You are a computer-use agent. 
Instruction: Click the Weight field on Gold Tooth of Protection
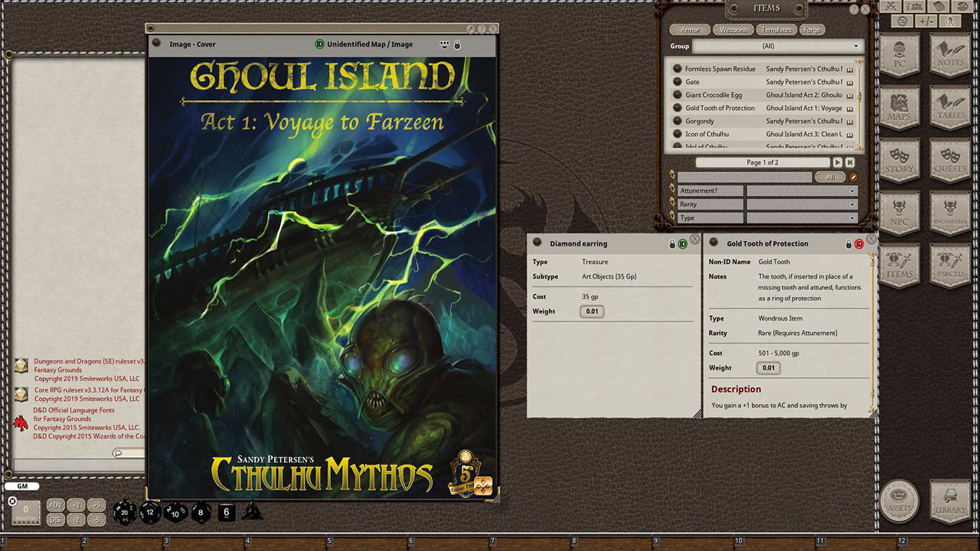768,368
